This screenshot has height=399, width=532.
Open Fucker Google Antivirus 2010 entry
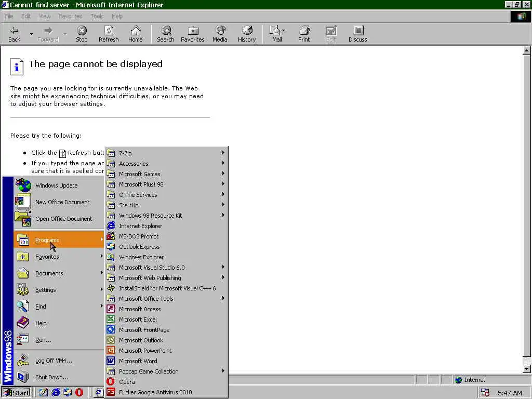pyautogui.click(x=166, y=392)
